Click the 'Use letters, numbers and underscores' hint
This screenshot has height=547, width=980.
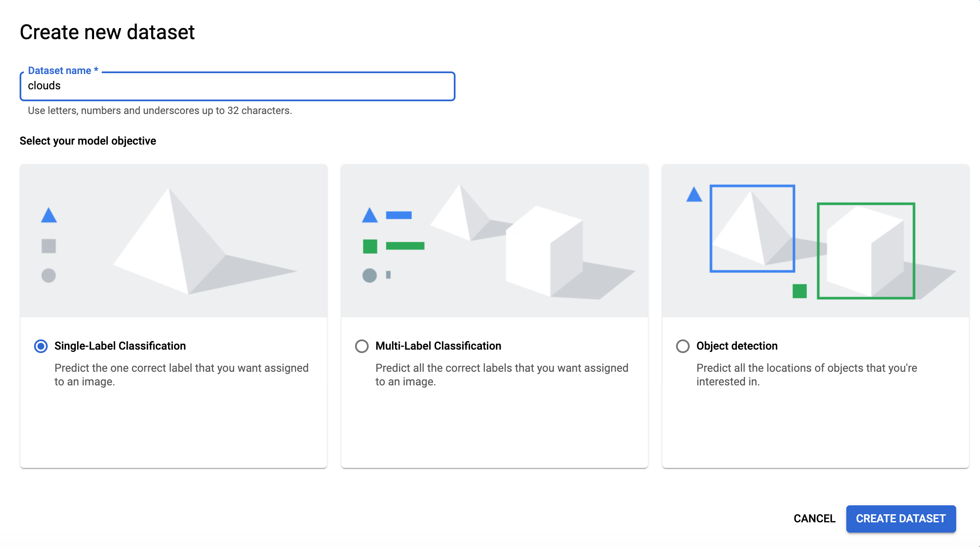(x=160, y=111)
